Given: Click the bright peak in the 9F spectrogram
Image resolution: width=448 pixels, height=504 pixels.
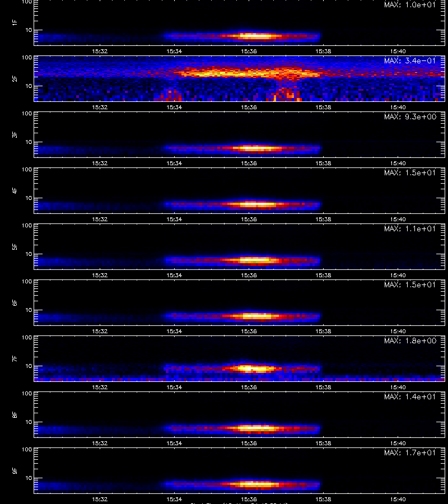Looking at the screenshot, I should click(256, 484).
